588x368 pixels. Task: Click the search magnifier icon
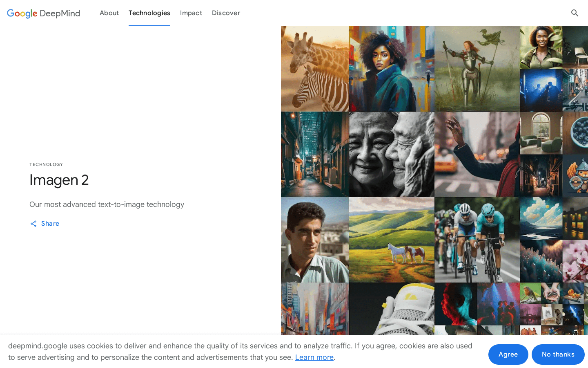575,13
